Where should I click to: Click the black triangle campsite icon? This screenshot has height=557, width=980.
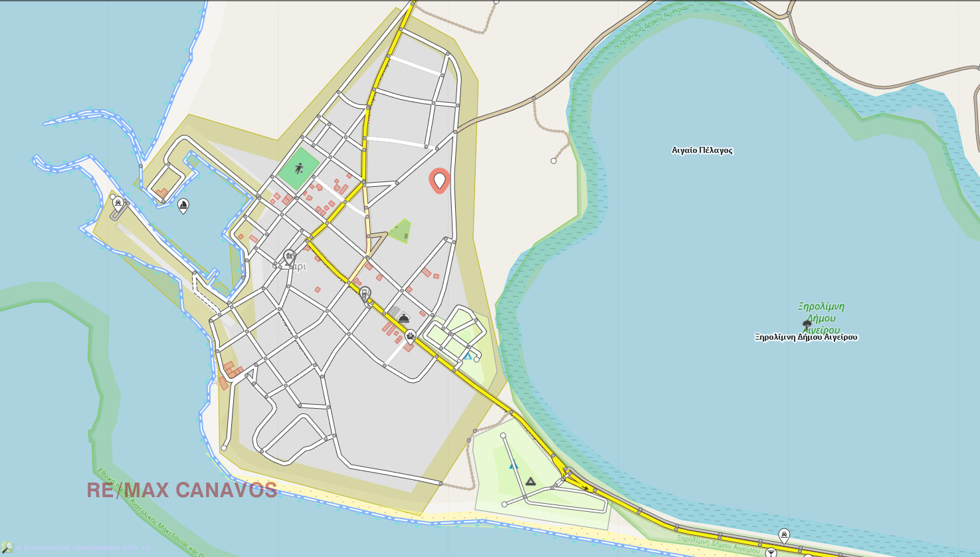(530, 481)
